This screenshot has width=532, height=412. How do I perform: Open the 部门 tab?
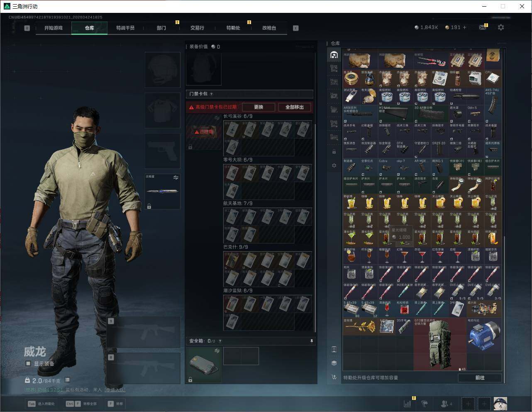(161, 28)
